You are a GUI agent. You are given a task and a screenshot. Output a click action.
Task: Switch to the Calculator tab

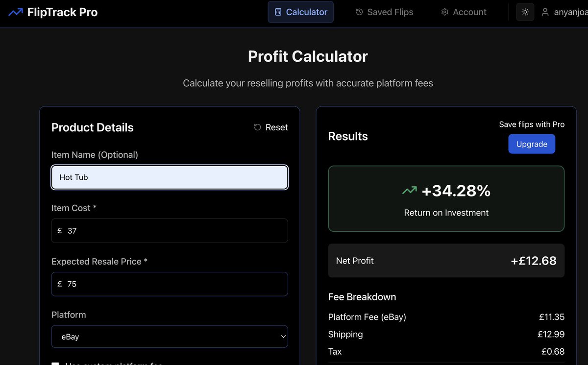click(300, 12)
